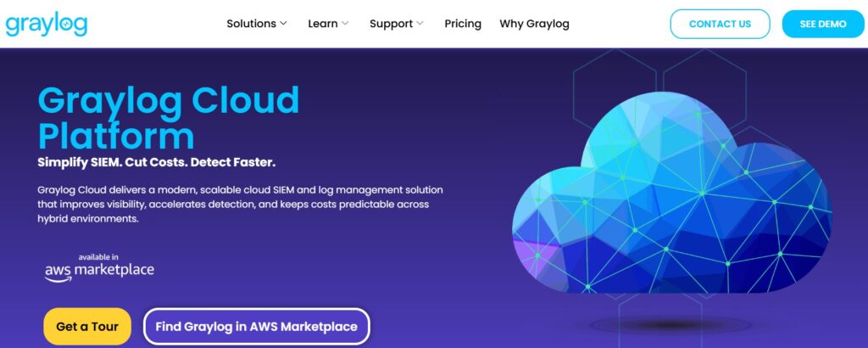Click the "Simplify SIEM. Cut Costs. Detect Faster." tagline
The width and height of the screenshot is (868, 348).
coord(157,163)
